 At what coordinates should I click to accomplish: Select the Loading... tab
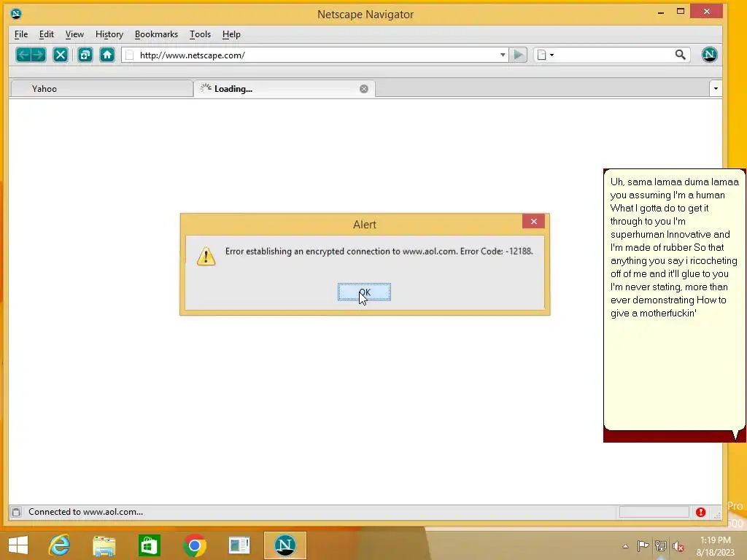[x=284, y=89]
